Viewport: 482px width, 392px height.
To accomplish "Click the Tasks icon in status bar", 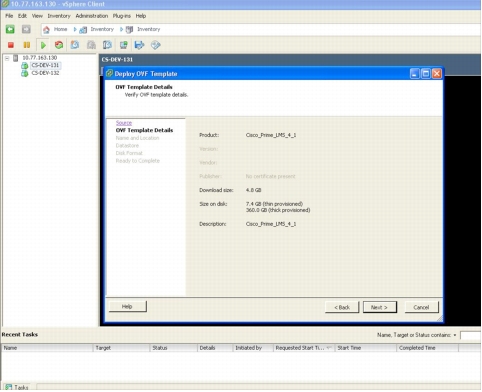I will click(9, 387).
